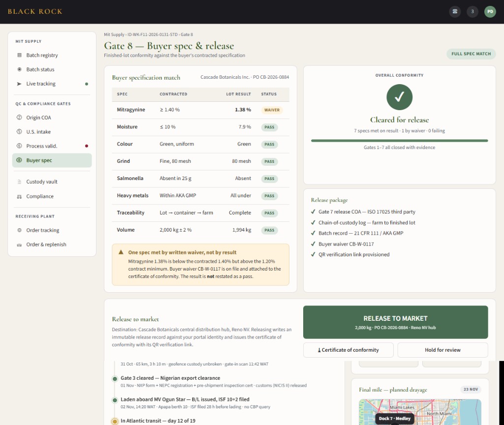Screen dimensions: 504x425
Task: Click the Live tracking arrow icon
Action: coord(19,84)
